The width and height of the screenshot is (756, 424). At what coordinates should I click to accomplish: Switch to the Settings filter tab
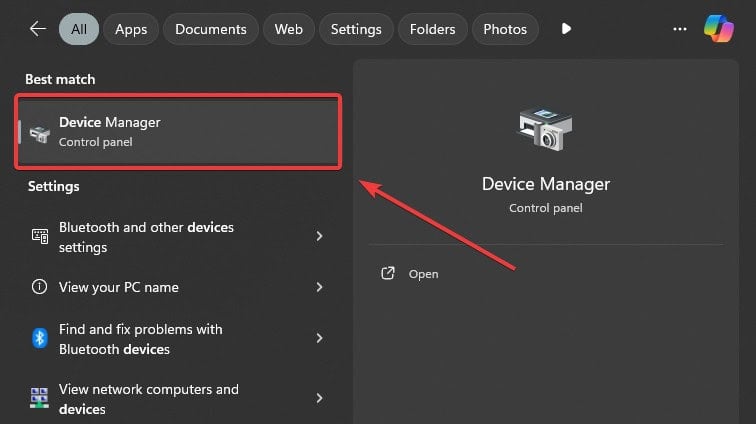pos(356,29)
